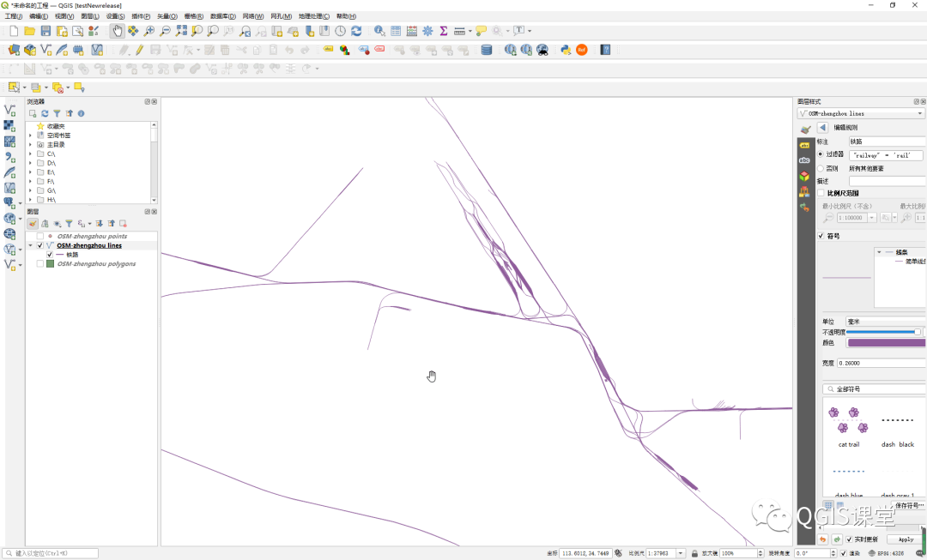
Task: Click the Zoom In magnifier tool
Action: pyautogui.click(x=149, y=31)
